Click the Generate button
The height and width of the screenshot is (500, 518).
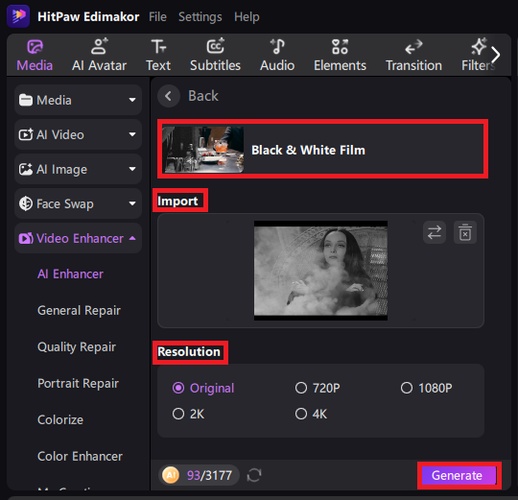(459, 475)
